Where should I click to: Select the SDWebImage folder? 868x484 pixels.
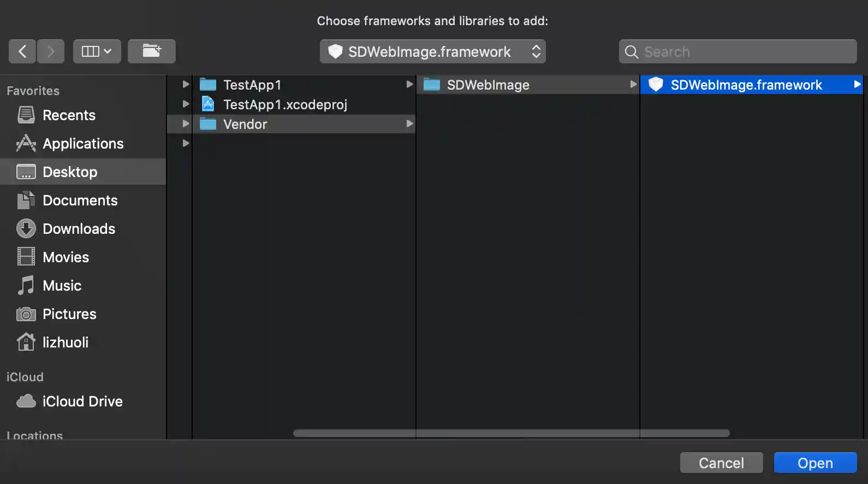point(528,85)
